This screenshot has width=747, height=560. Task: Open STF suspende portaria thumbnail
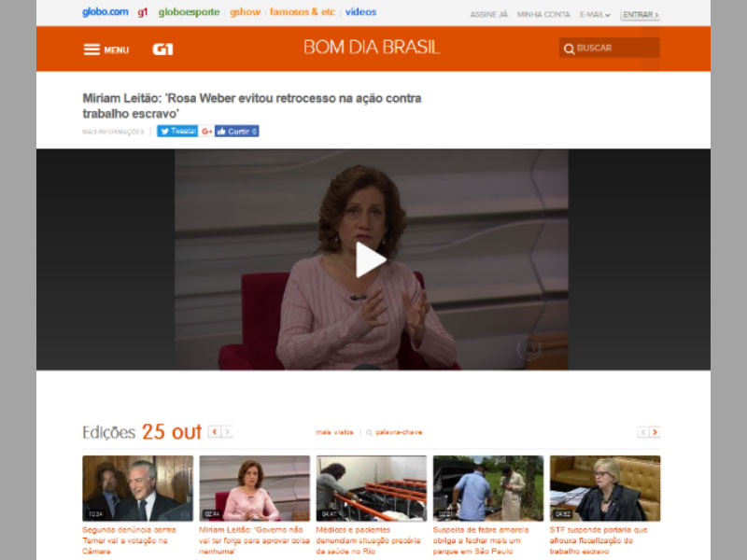tap(605, 488)
